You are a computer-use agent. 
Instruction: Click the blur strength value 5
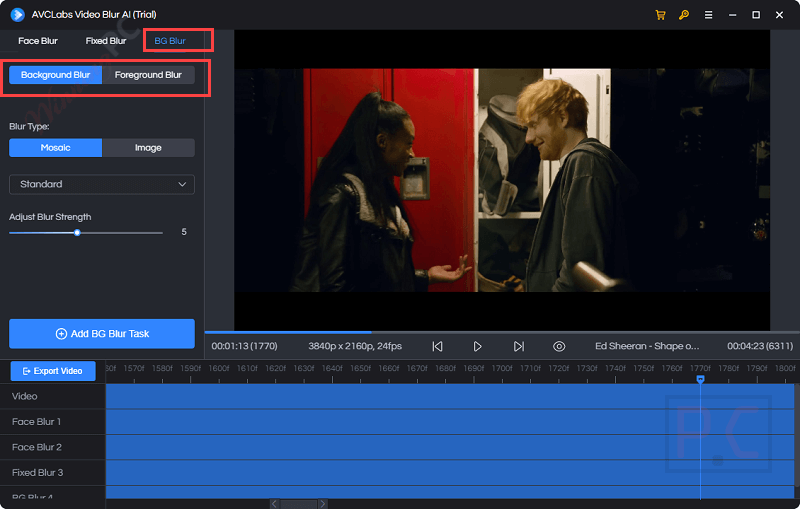pyautogui.click(x=184, y=232)
